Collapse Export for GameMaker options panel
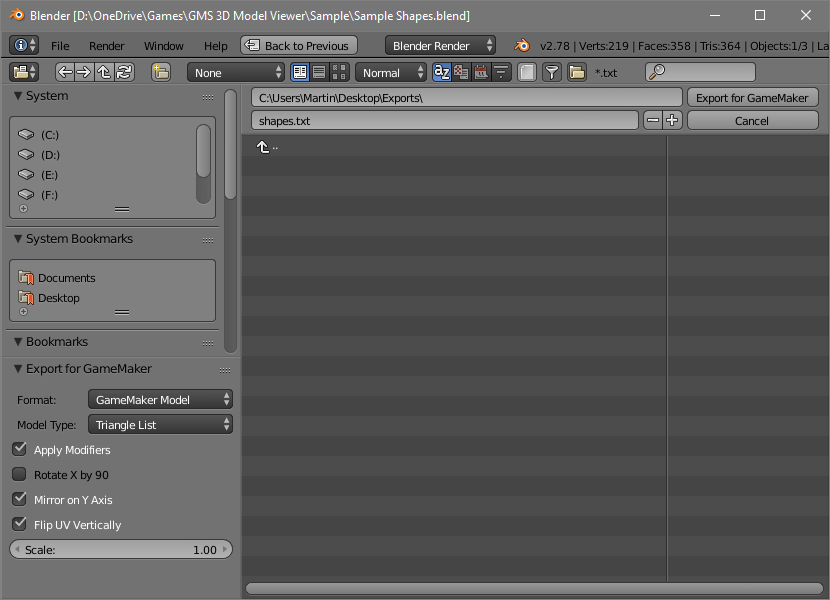 18,369
